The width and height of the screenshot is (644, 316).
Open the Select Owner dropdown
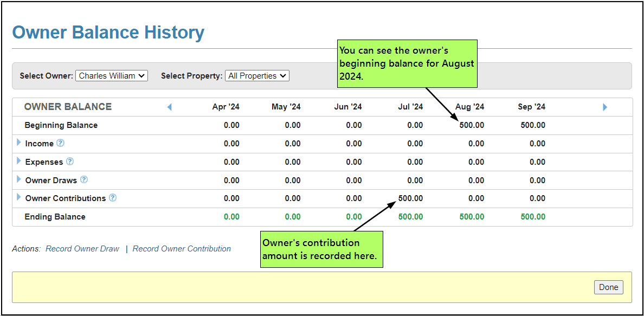click(111, 76)
